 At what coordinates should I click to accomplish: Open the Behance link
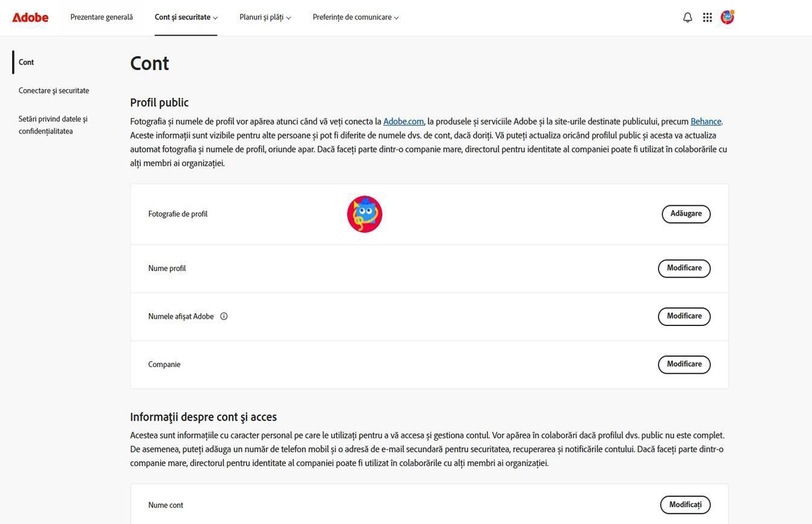click(x=706, y=121)
